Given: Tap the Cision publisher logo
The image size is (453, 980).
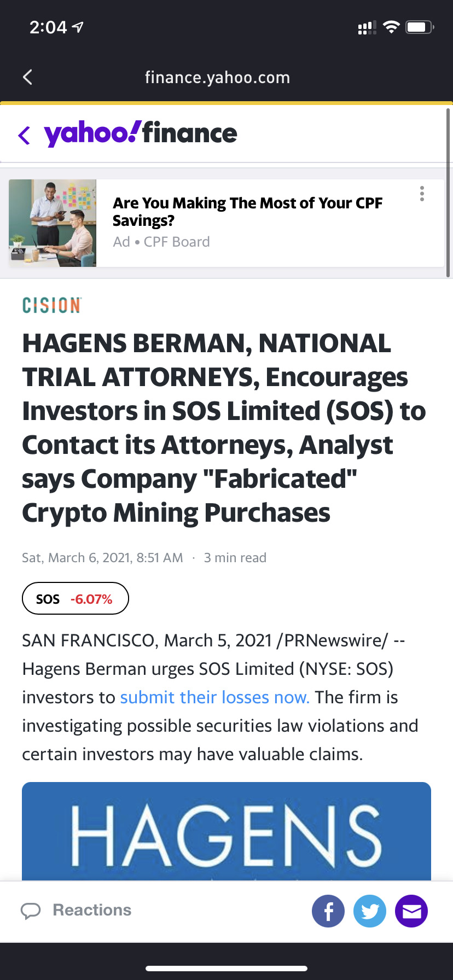Looking at the screenshot, I should (51, 305).
